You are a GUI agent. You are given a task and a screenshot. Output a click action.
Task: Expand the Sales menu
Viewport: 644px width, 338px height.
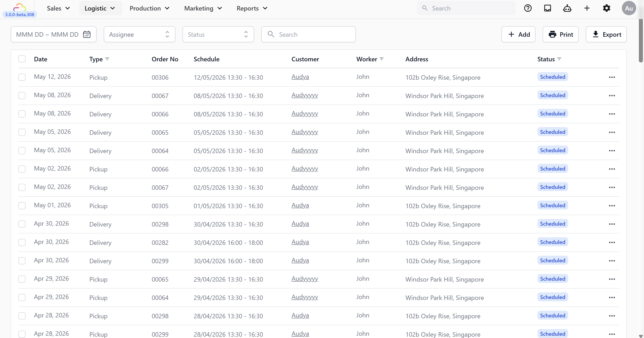(x=58, y=8)
